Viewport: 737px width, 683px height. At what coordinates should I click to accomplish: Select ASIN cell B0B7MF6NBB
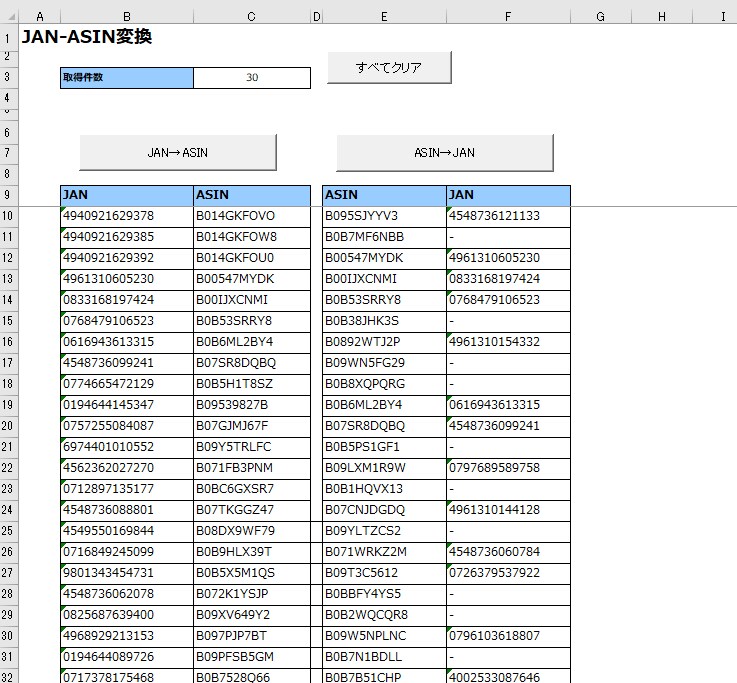[384, 237]
